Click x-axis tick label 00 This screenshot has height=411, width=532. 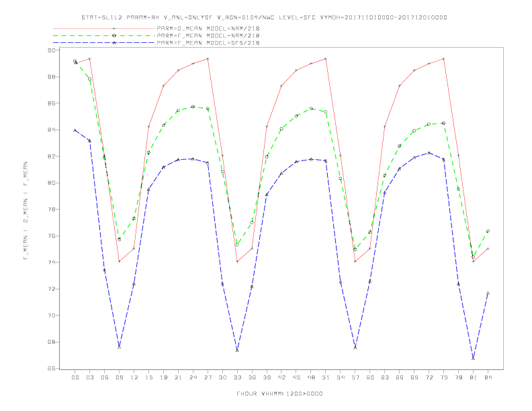(x=75, y=377)
